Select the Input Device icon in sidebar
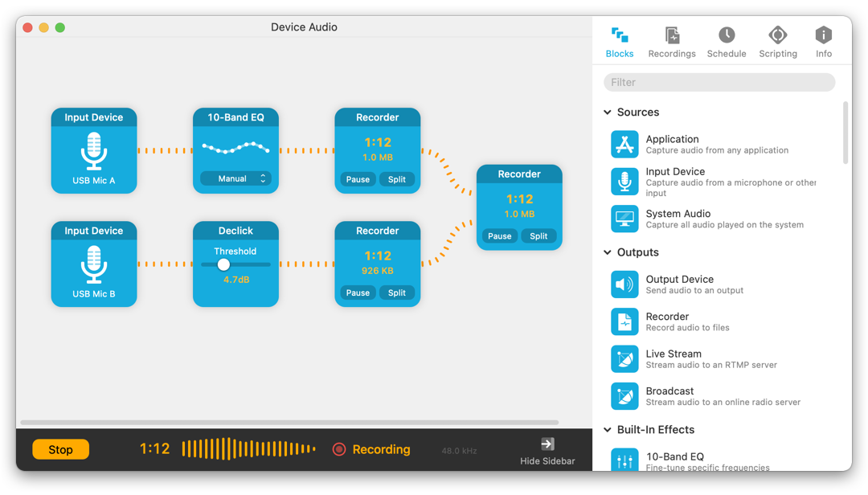868x495 pixels. pyautogui.click(x=624, y=181)
